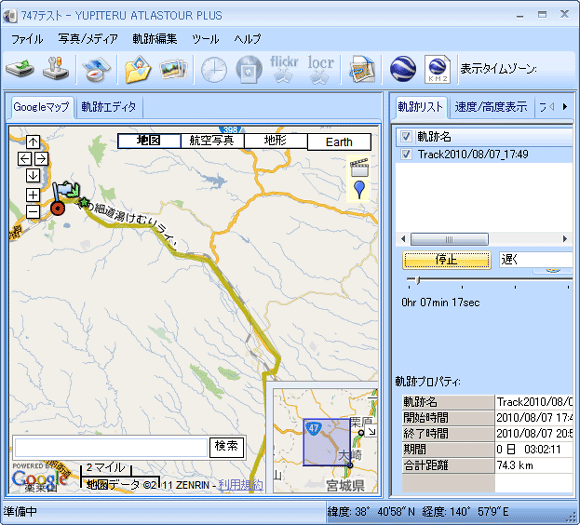The image size is (580, 525).
Task: Open the device settings joystick icon
Action: click(x=55, y=69)
